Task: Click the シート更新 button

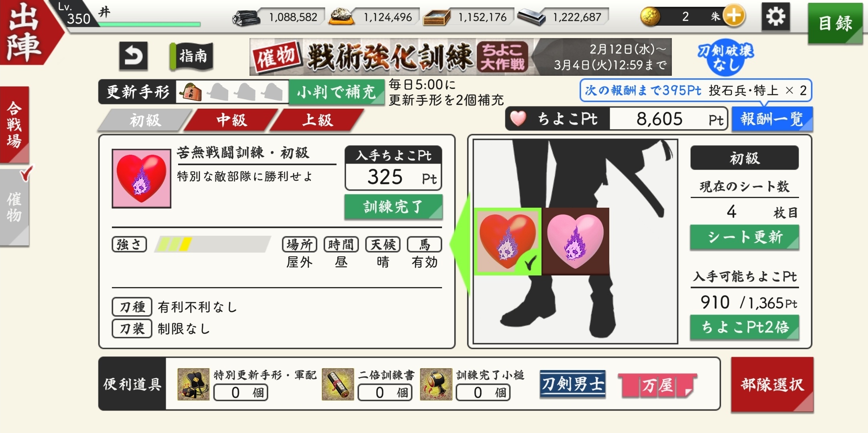Action: tap(744, 237)
